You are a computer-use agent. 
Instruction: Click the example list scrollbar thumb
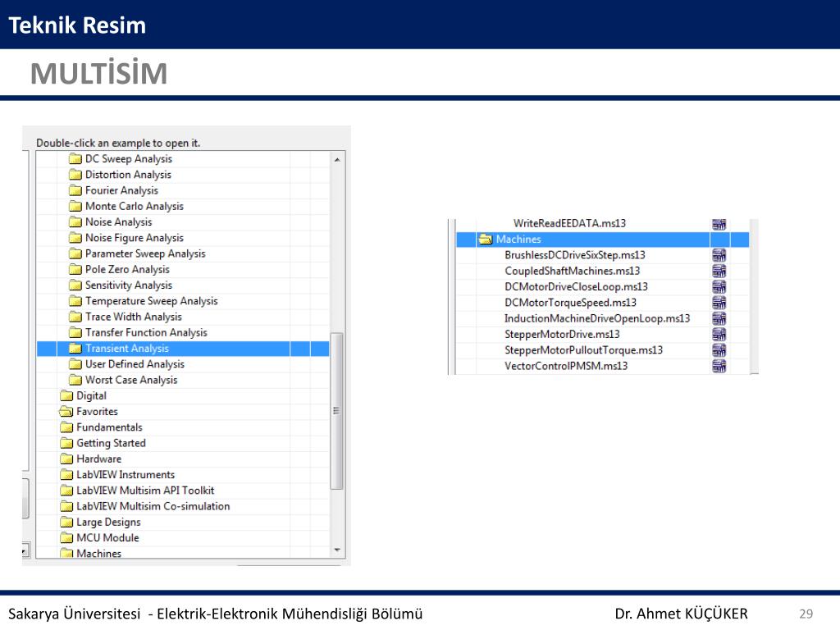pos(336,411)
